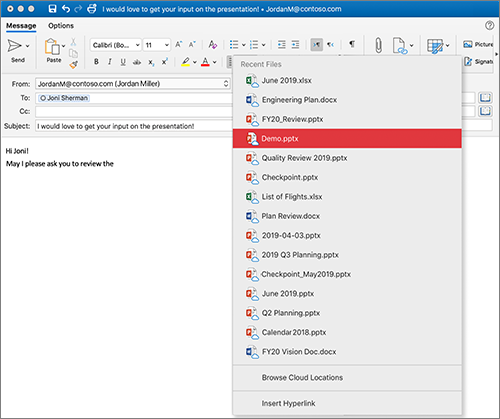The width and height of the screenshot is (500, 419).
Task: Switch to the Message tab
Action: (21, 26)
